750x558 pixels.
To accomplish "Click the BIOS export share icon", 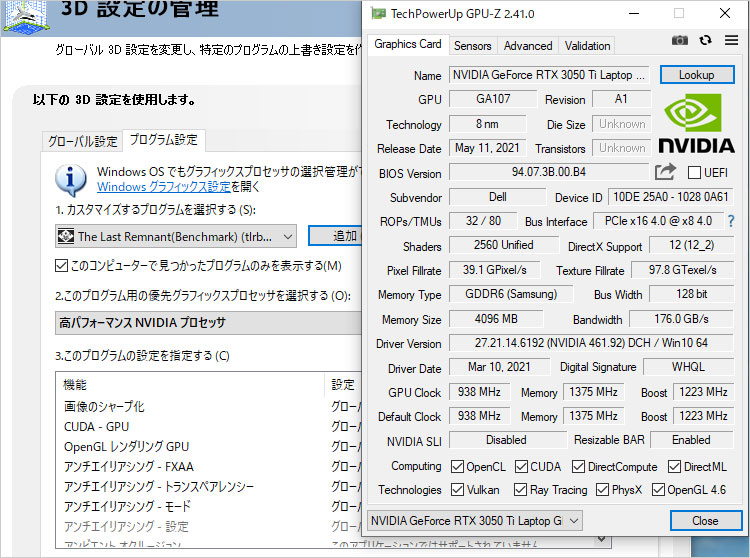I will [665, 172].
